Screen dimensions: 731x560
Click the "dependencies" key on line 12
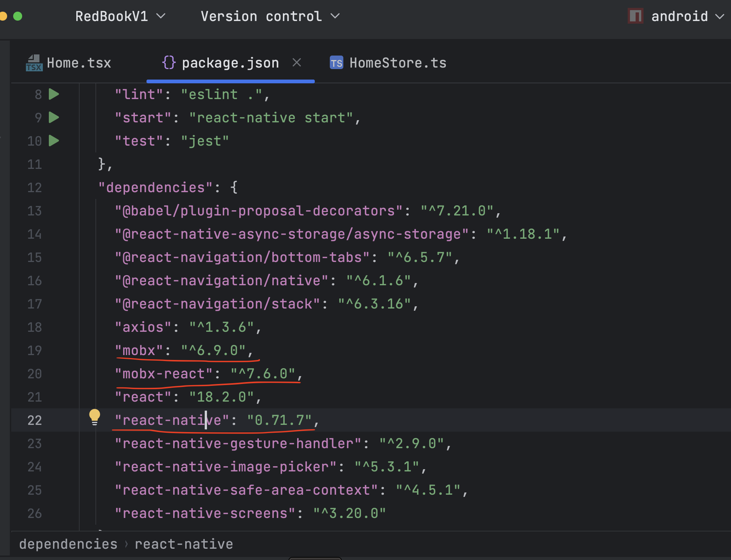coord(156,187)
